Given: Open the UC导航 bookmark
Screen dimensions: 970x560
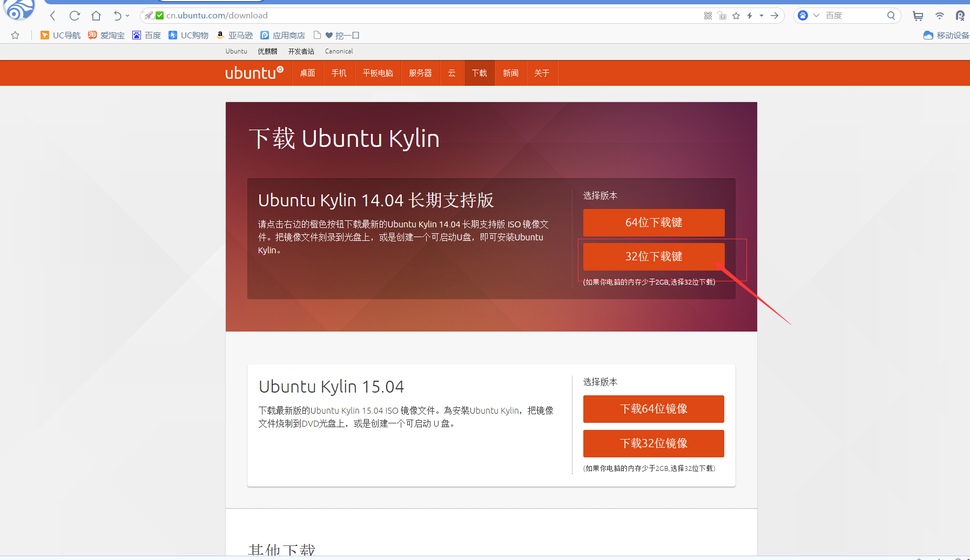Looking at the screenshot, I should coord(60,35).
